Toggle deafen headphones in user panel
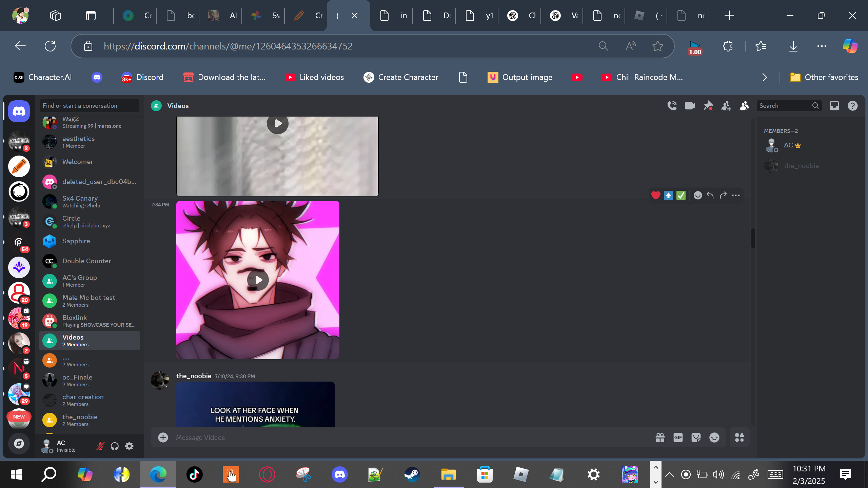Image resolution: width=868 pixels, height=488 pixels. click(x=115, y=446)
